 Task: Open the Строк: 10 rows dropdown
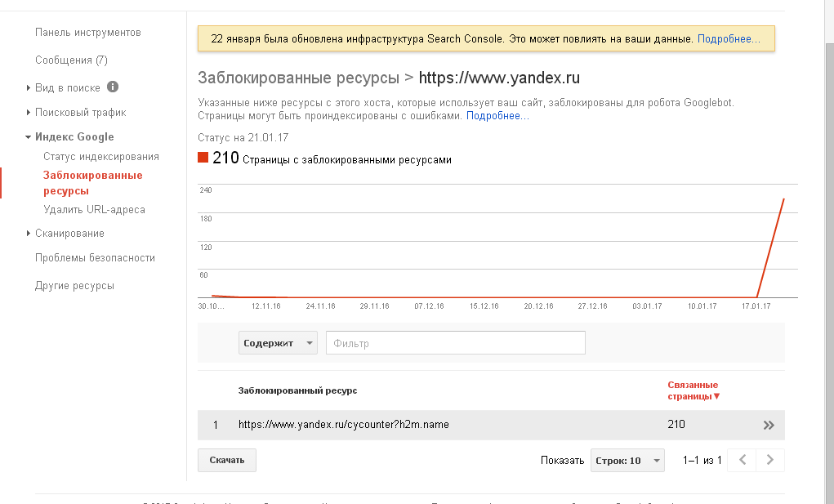coord(627,461)
